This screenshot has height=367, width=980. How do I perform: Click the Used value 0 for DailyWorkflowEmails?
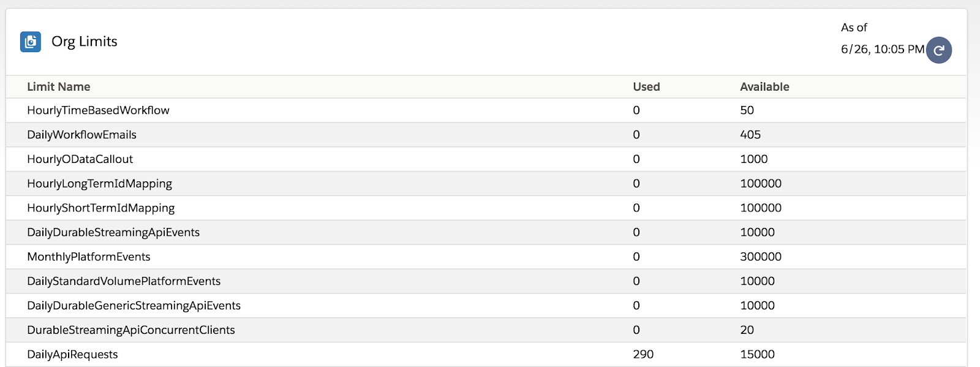point(636,135)
